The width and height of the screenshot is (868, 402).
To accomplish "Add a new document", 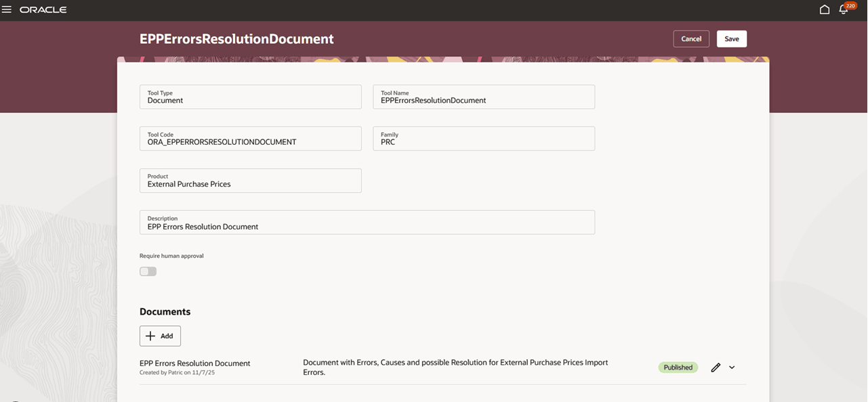I will pyautogui.click(x=160, y=336).
